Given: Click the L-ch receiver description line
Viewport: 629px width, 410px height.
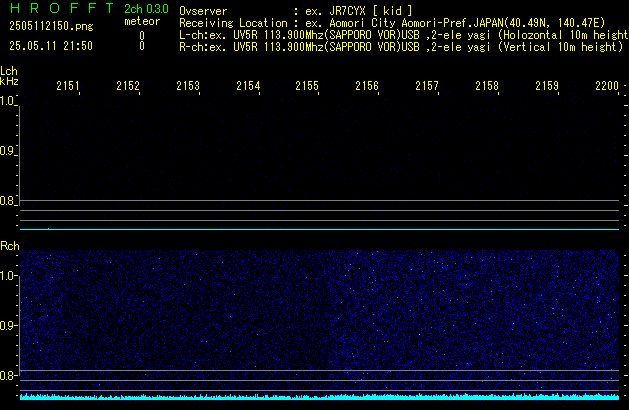Looking at the screenshot, I should [x=404, y=35].
